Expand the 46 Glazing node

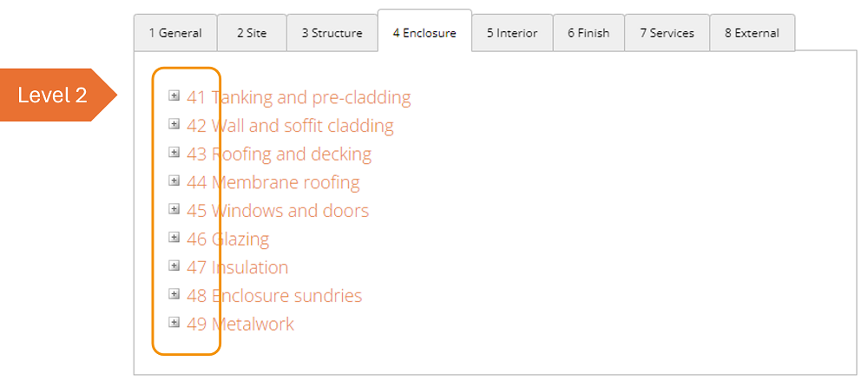coord(174,238)
